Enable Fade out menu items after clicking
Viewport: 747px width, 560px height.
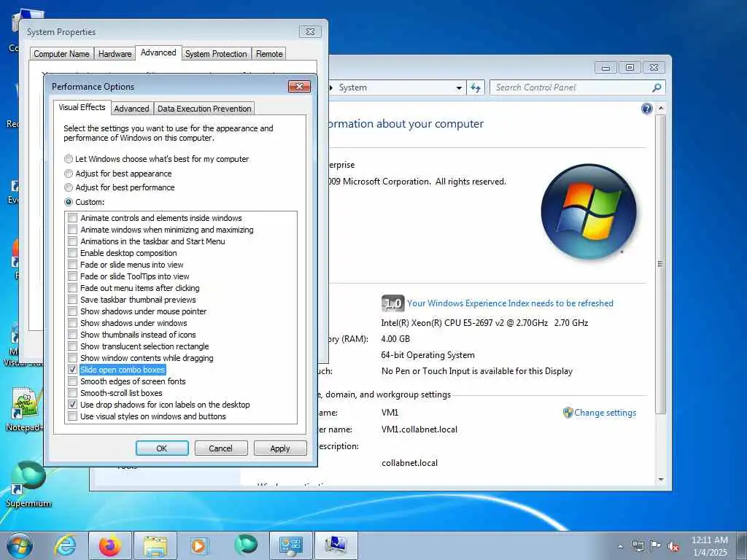(72, 288)
